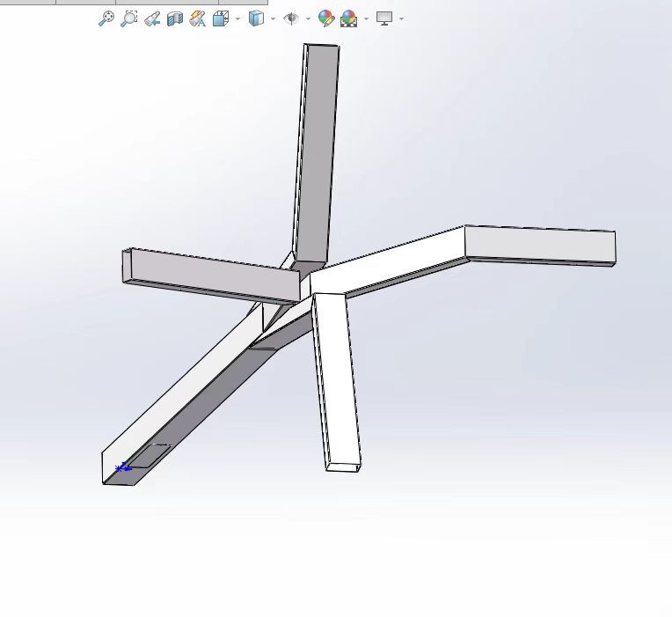Select the Dynamic Annotation Views icon
The height and width of the screenshot is (617, 672).
point(198,18)
